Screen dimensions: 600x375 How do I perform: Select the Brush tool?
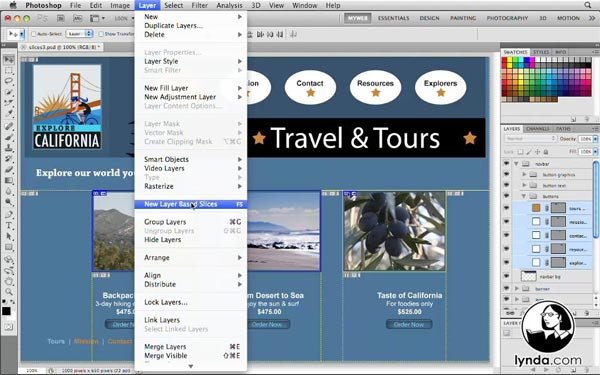coord(8,137)
